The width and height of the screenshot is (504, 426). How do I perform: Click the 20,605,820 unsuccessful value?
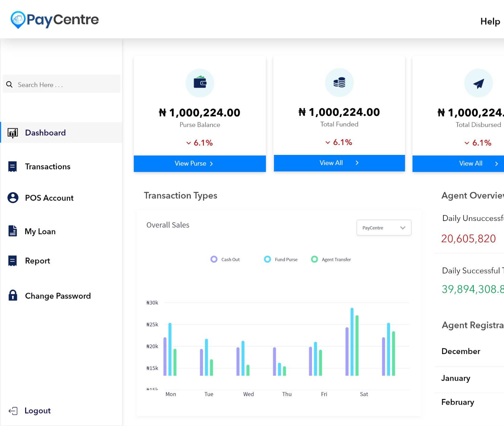click(x=468, y=239)
